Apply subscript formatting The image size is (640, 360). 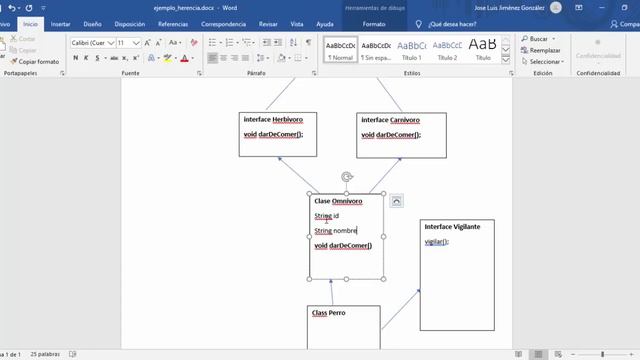pyautogui.click(x=125, y=58)
